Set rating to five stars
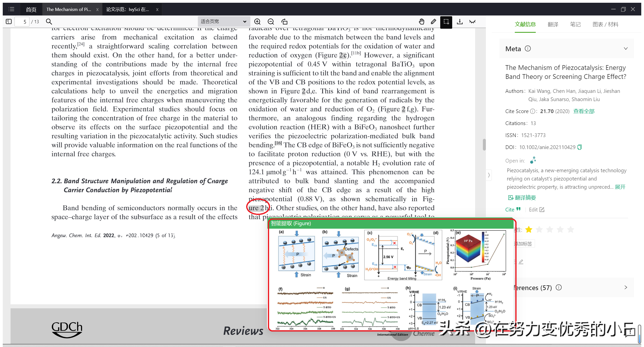The width and height of the screenshot is (644, 347). (x=570, y=229)
